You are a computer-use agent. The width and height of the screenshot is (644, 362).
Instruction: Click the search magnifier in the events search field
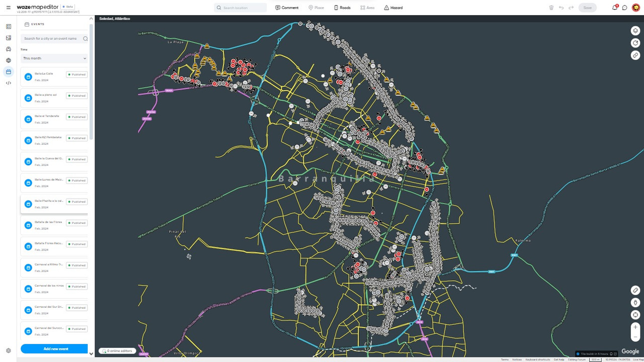(x=85, y=38)
